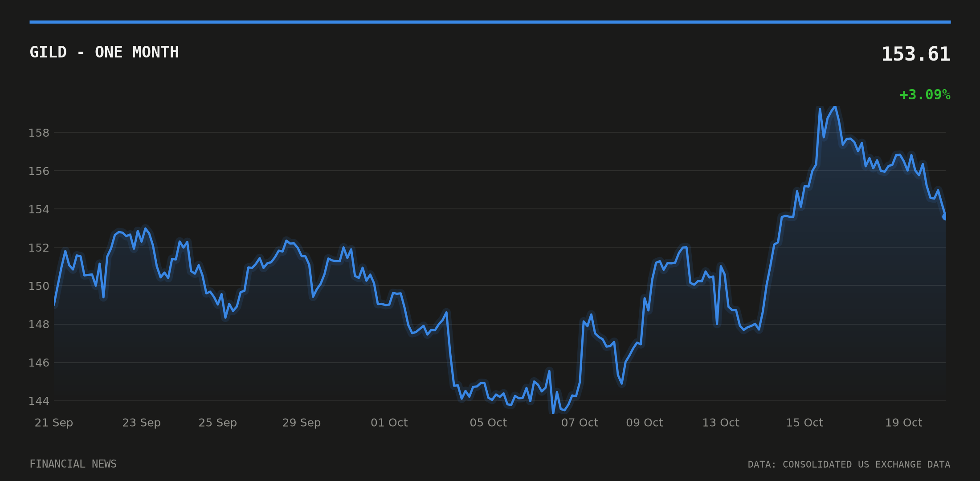Click the 13 Oct date label

[721, 423]
